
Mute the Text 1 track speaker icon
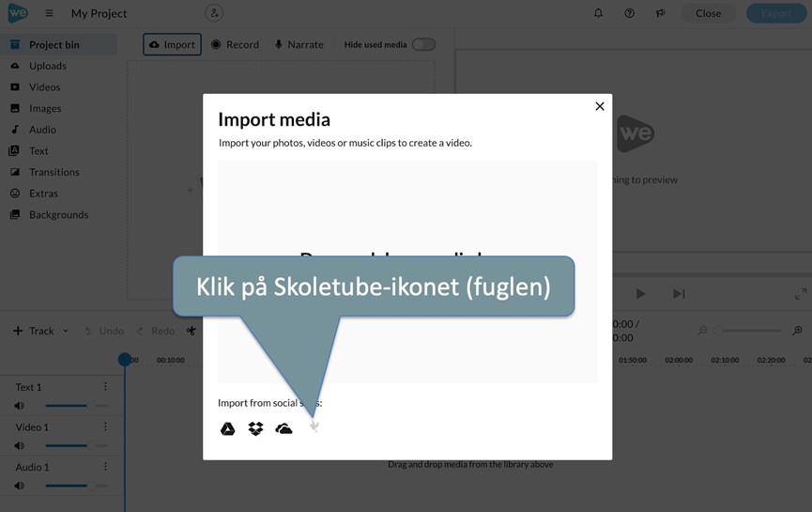point(19,406)
